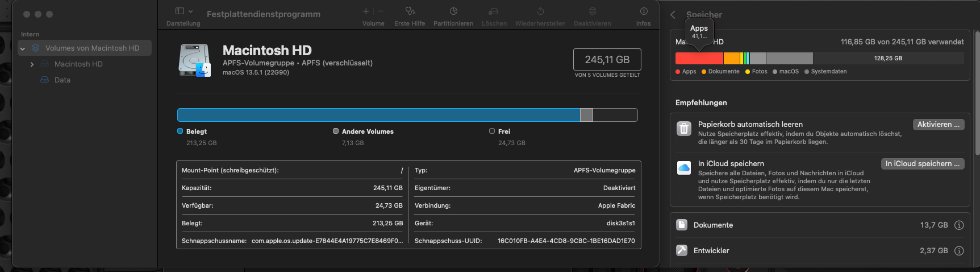Show info for Dokumente storage
The image size is (980, 272).
959,225
